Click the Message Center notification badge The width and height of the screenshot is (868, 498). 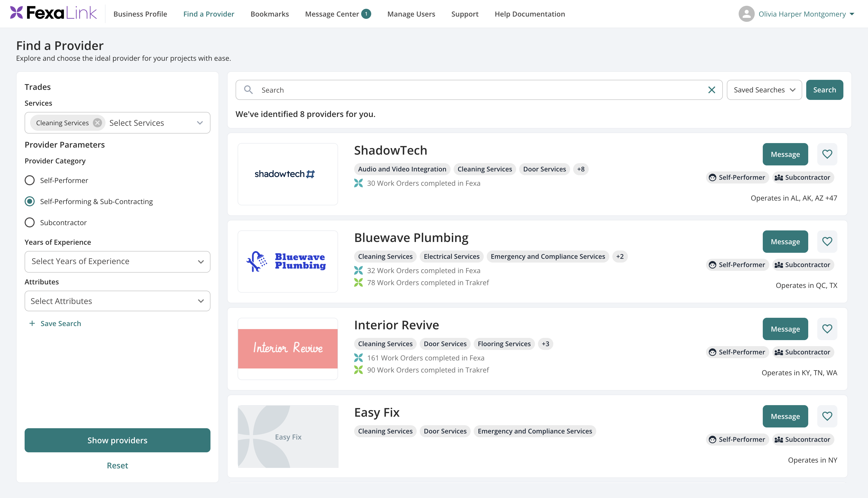[x=366, y=14]
